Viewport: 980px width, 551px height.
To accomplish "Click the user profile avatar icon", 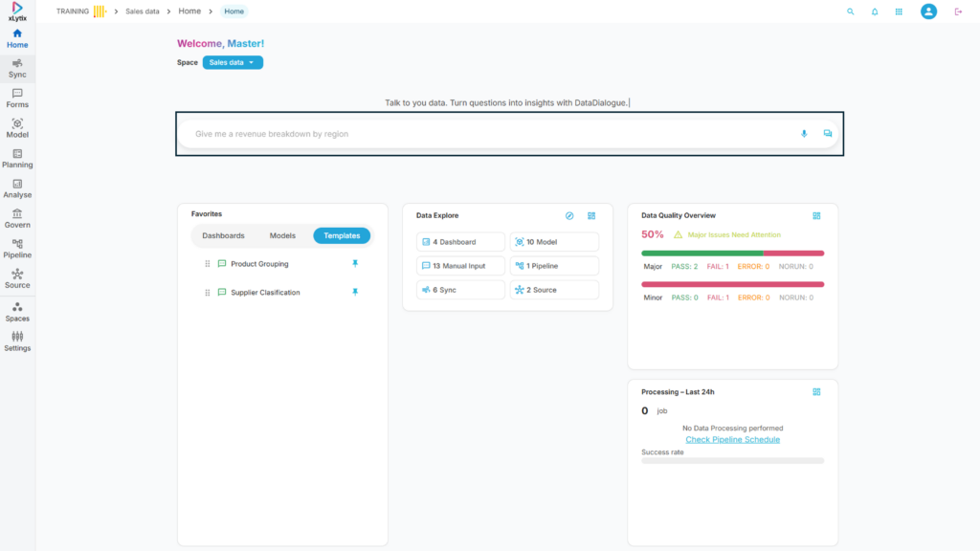I will pyautogui.click(x=928, y=11).
